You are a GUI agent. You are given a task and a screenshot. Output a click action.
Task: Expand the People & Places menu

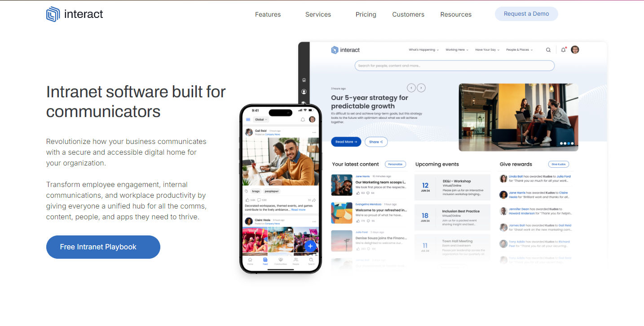pyautogui.click(x=519, y=50)
